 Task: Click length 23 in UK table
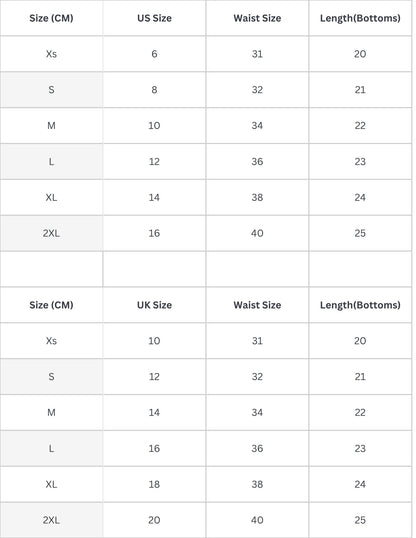360,448
